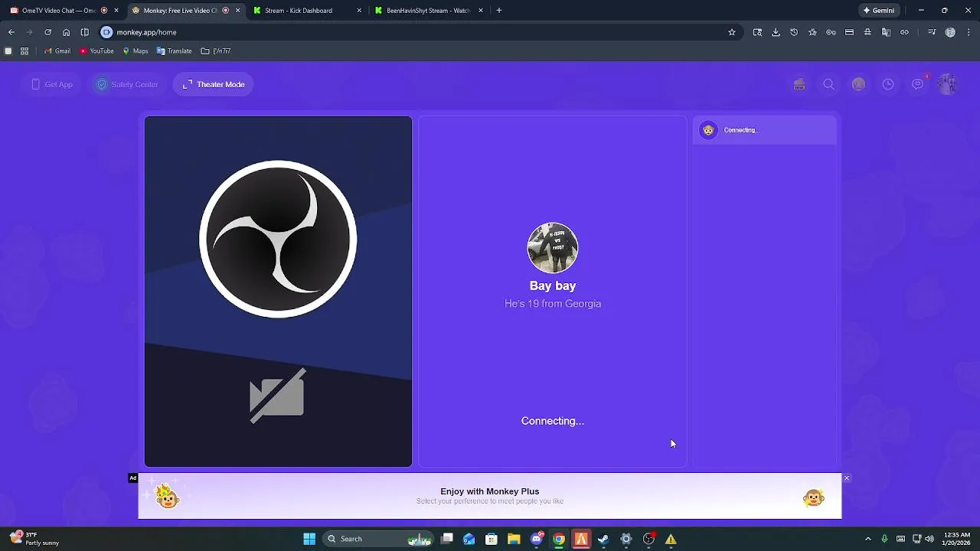The width and height of the screenshot is (980, 551).
Task: Click the text He's 19 from Georgia
Action: [553, 304]
